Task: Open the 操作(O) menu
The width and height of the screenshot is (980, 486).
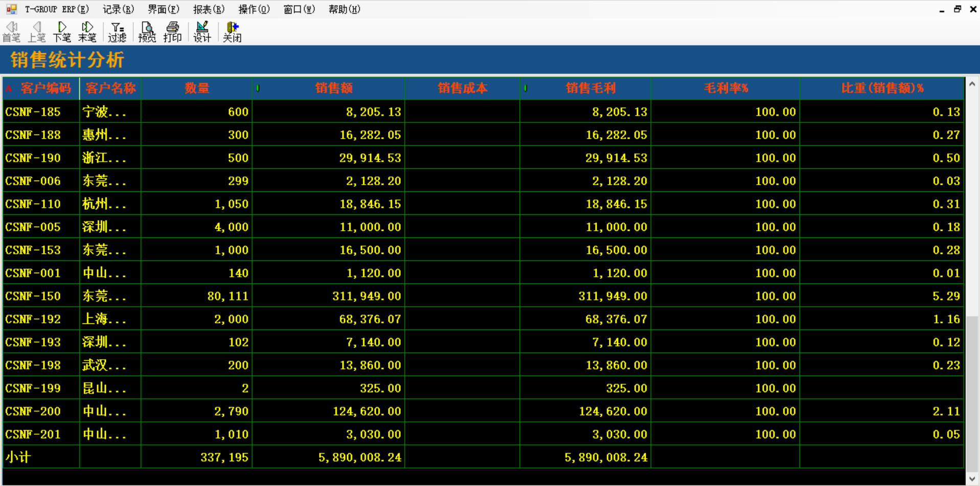Action: point(254,9)
